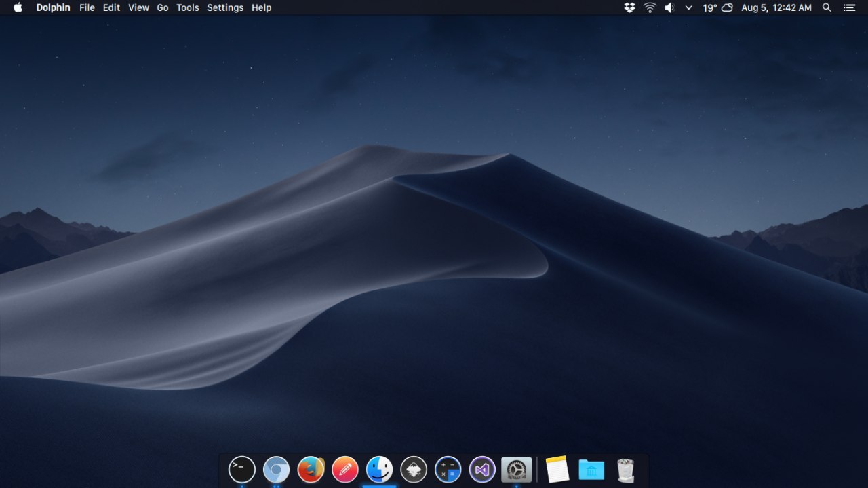Viewport: 868px width, 488px height.
Task: Expand hidden tray icons with the chevron
Action: coord(689,7)
